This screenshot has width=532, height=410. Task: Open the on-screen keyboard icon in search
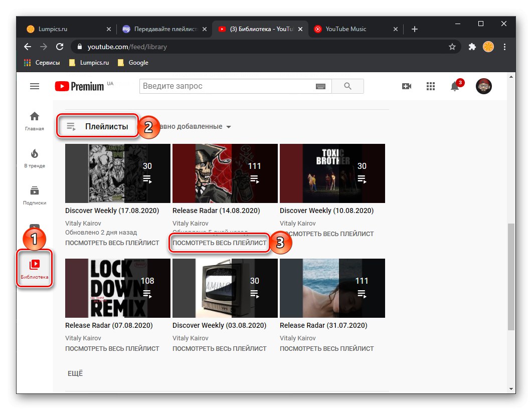coord(320,86)
